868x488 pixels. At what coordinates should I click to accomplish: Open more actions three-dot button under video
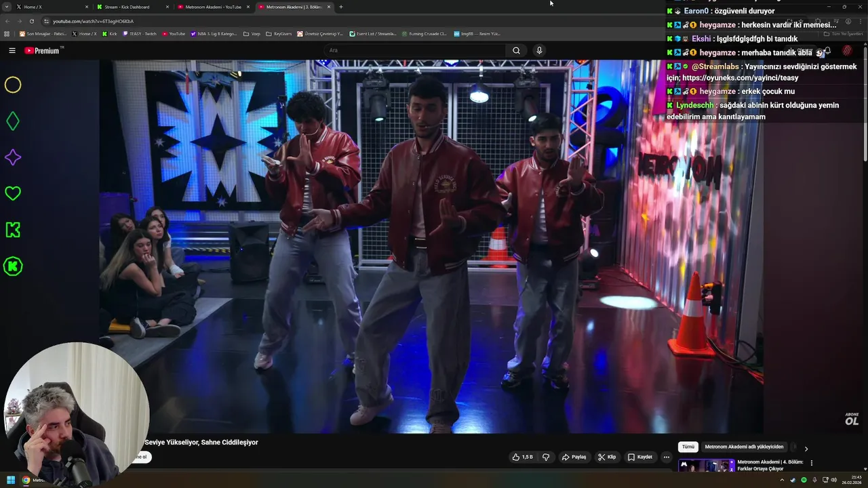point(666,457)
